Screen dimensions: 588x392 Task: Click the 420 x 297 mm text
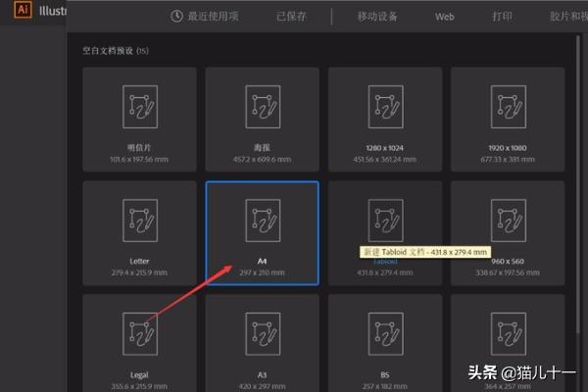262,386
